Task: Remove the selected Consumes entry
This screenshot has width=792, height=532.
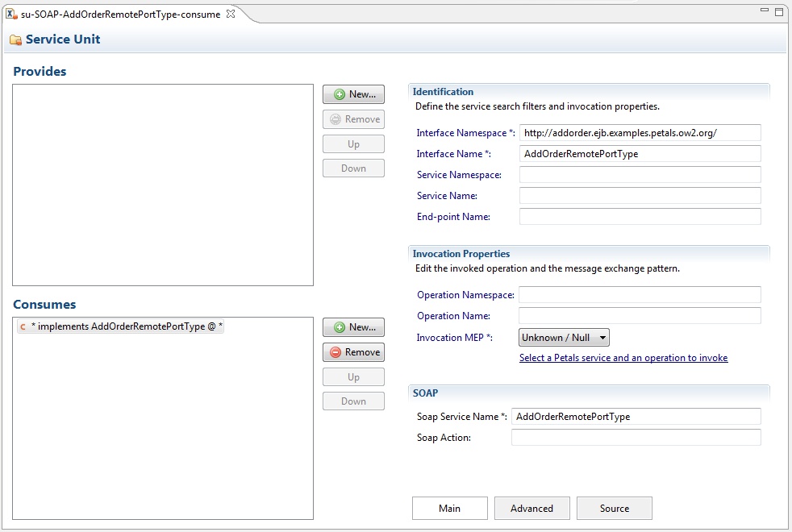Action: pyautogui.click(x=353, y=352)
